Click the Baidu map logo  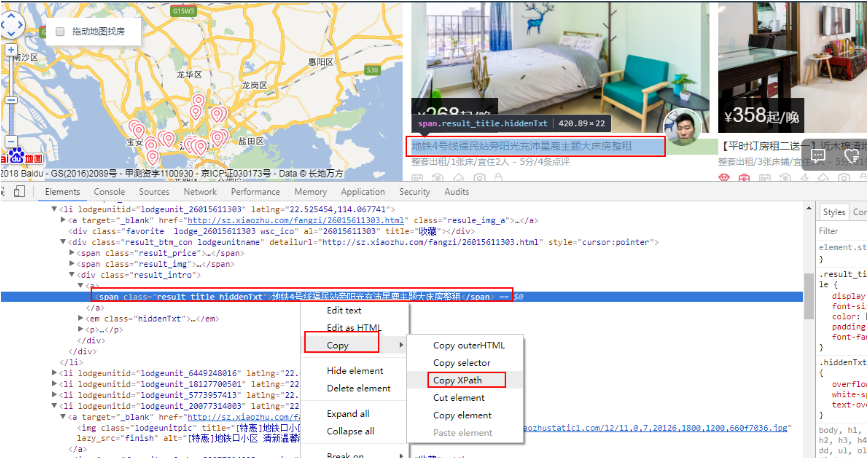[x=21, y=156]
